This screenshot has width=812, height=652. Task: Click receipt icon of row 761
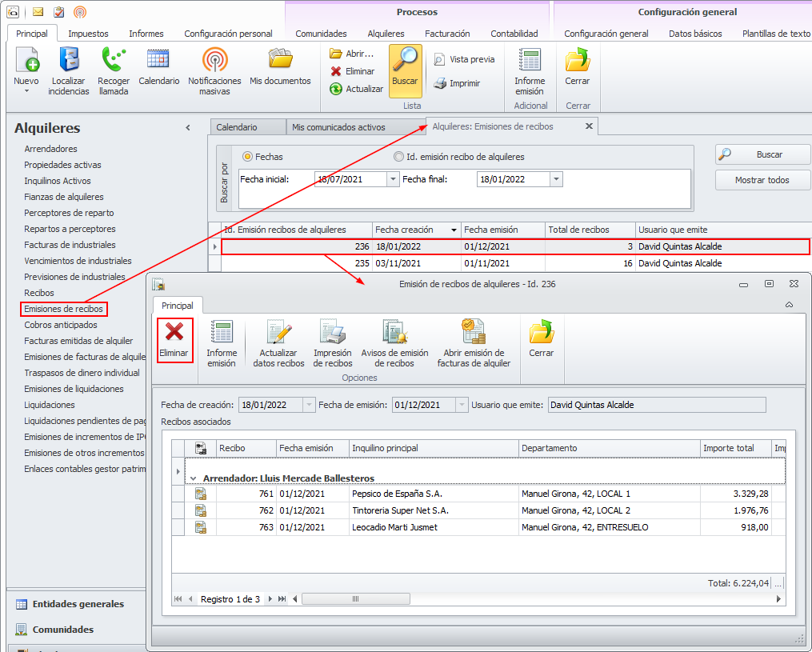coord(201,494)
